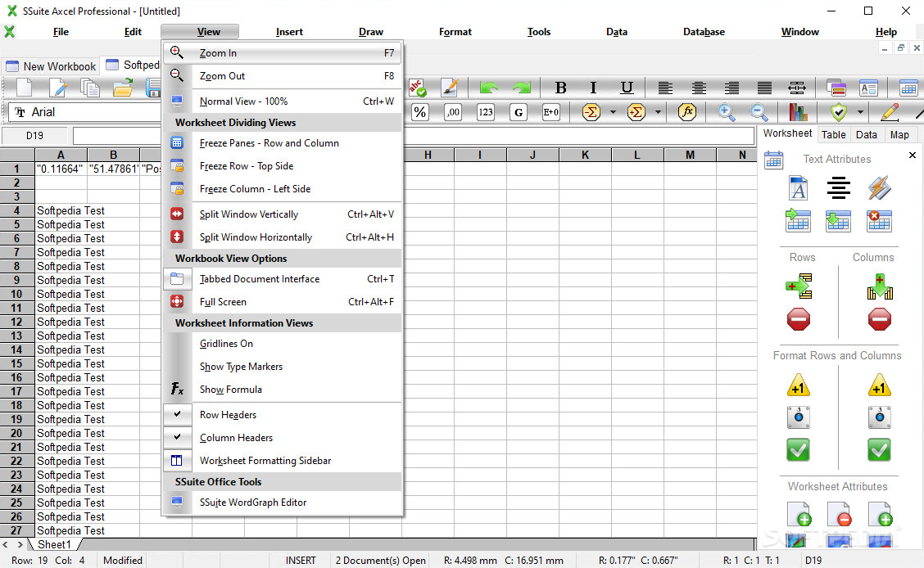Click the lightning bolt icon in Text Attributes

879,188
